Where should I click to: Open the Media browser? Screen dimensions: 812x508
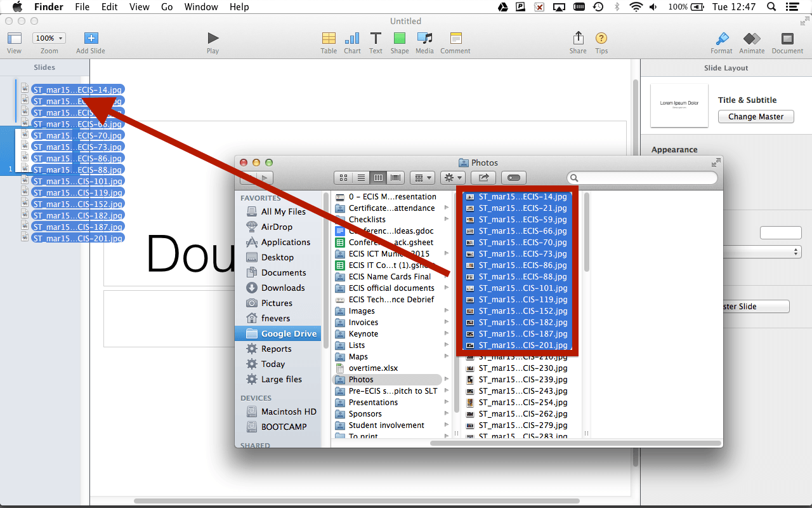tap(424, 38)
